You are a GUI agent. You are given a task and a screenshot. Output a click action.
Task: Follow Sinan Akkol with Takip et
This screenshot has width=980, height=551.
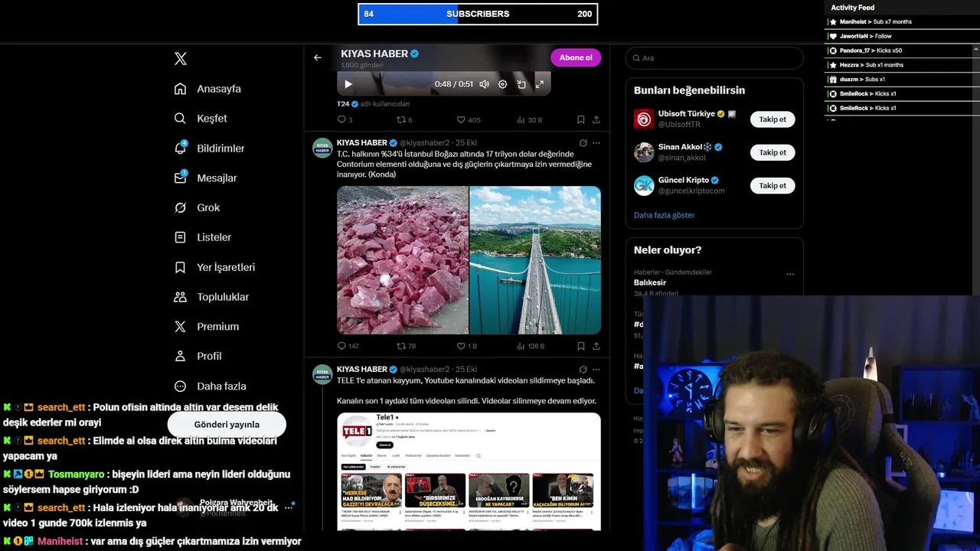[773, 152]
